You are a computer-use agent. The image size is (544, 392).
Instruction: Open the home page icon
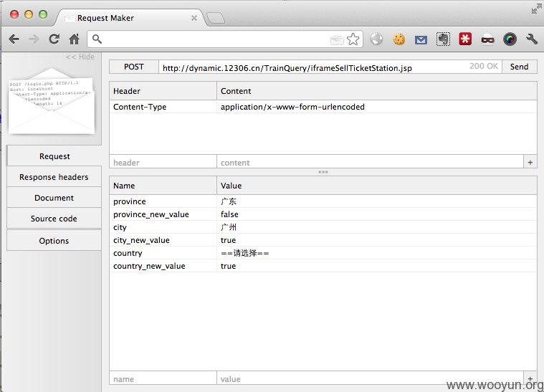coord(74,39)
